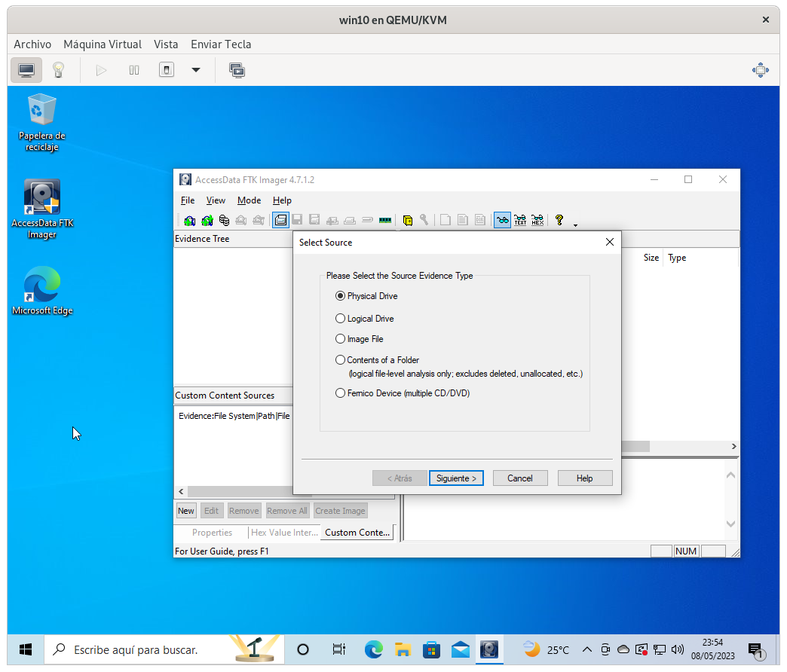Show hidden system tray icons chevron
Screen dimensions: 787x672
point(586,649)
